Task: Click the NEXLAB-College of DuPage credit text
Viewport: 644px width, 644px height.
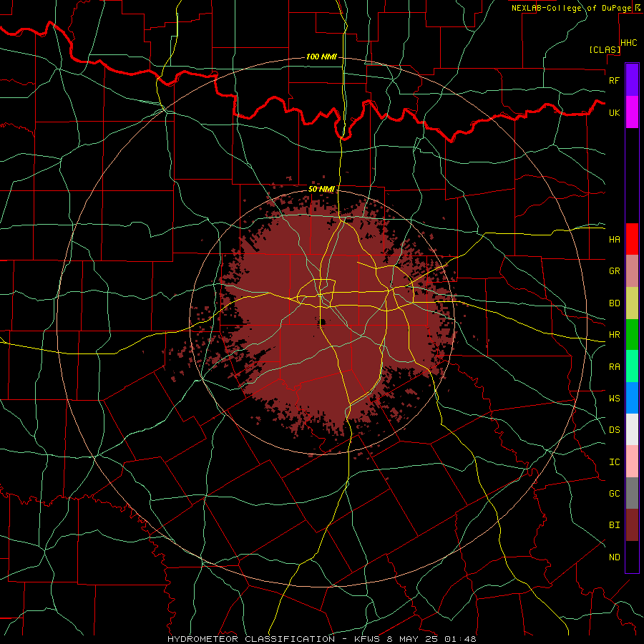Action: click(x=571, y=8)
